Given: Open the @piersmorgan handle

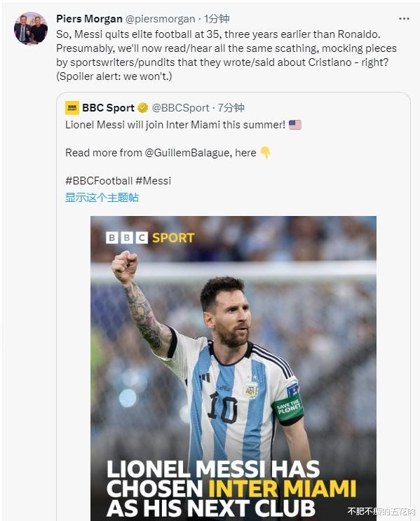Looking at the screenshot, I should [160, 19].
